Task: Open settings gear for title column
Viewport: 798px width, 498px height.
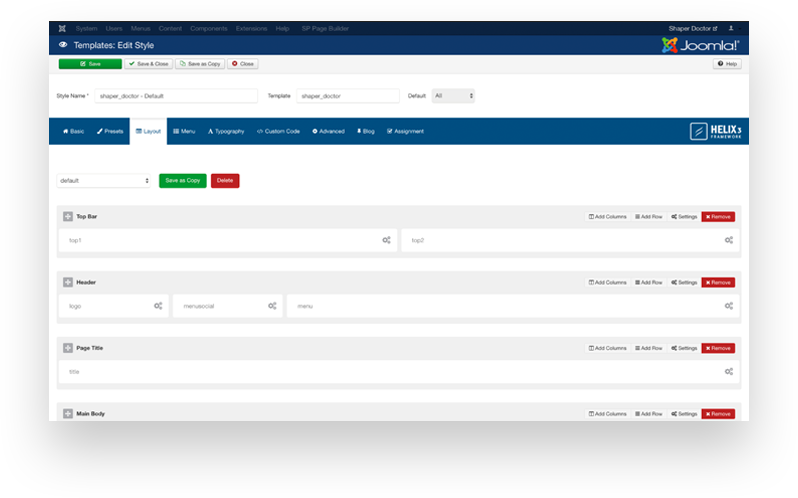Action: [x=729, y=372]
